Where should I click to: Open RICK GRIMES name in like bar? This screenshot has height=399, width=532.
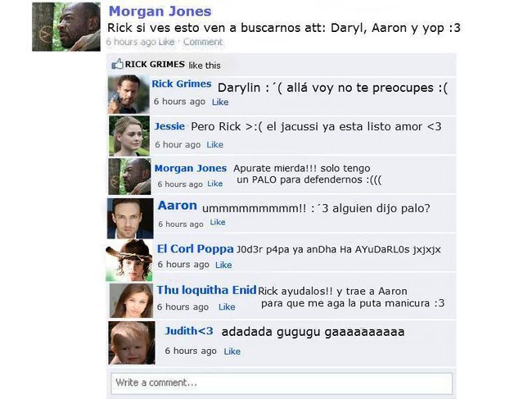click(155, 64)
